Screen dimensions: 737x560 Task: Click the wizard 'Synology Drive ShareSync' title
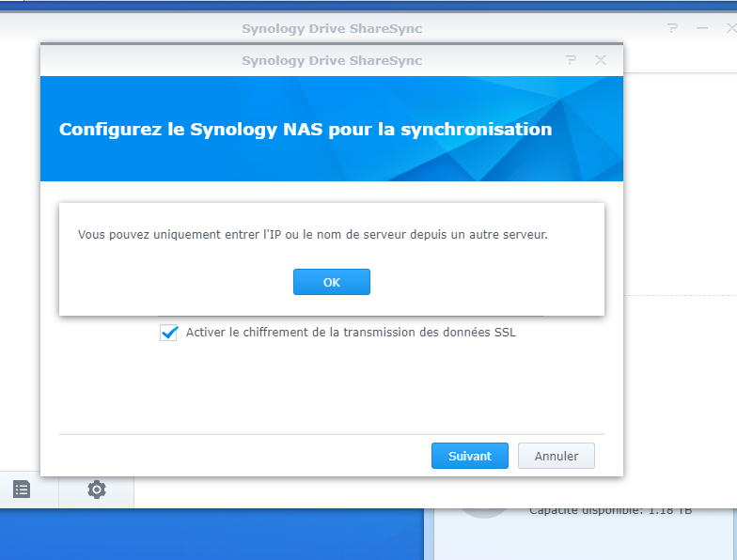(332, 60)
